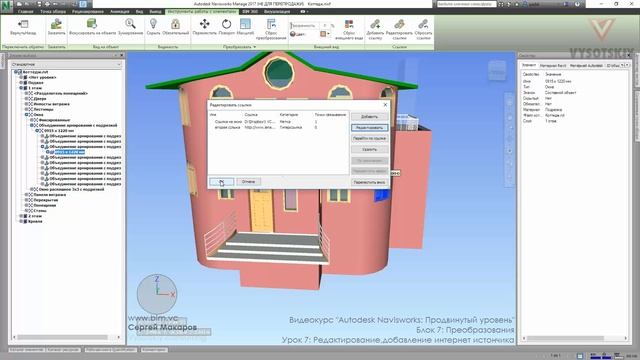Screen dimensions: 640x360
Task: Select the 'вторая ссылка' link row
Action: pyautogui.click(x=278, y=127)
